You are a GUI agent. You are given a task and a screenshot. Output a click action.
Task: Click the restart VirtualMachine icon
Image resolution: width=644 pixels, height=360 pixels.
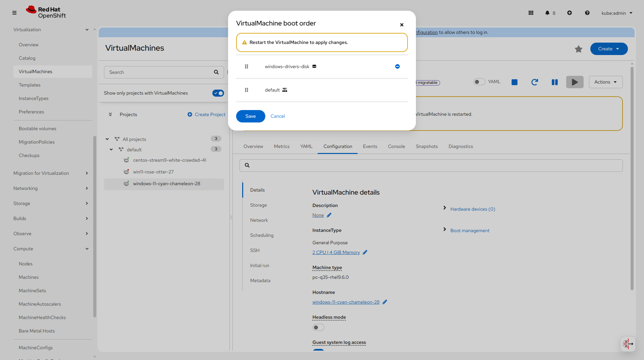click(x=535, y=82)
